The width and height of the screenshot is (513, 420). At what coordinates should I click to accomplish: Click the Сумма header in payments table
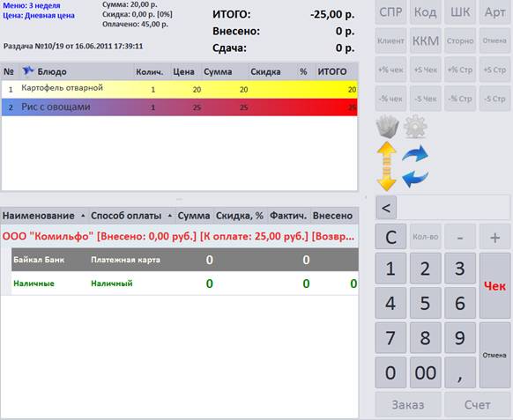(194, 216)
